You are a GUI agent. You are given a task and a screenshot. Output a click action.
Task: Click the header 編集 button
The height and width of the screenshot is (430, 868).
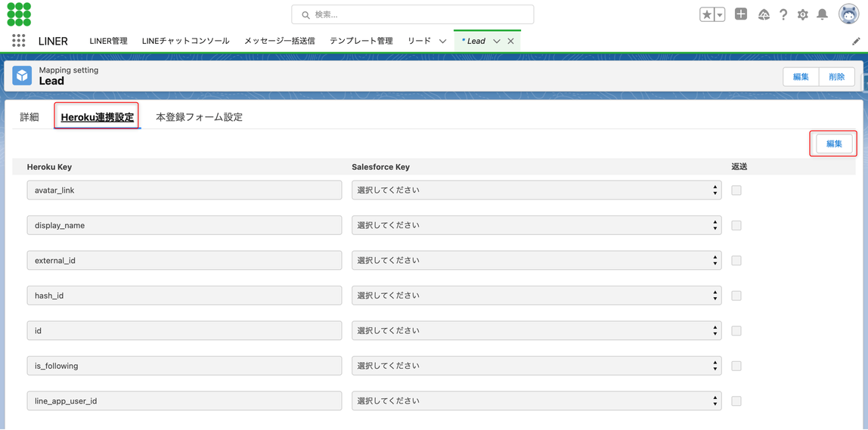(801, 77)
